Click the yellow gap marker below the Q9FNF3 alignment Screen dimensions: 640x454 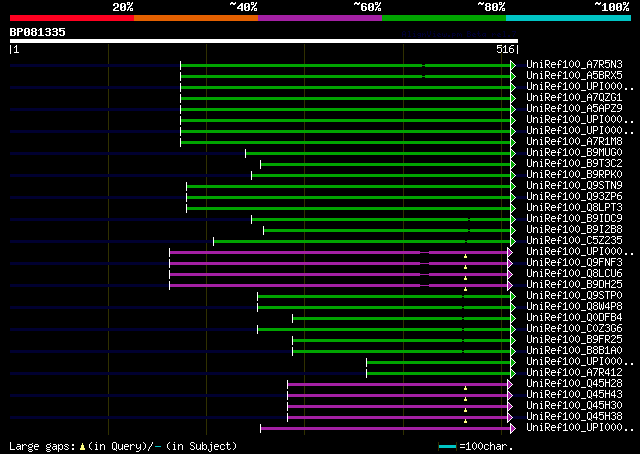click(465, 267)
